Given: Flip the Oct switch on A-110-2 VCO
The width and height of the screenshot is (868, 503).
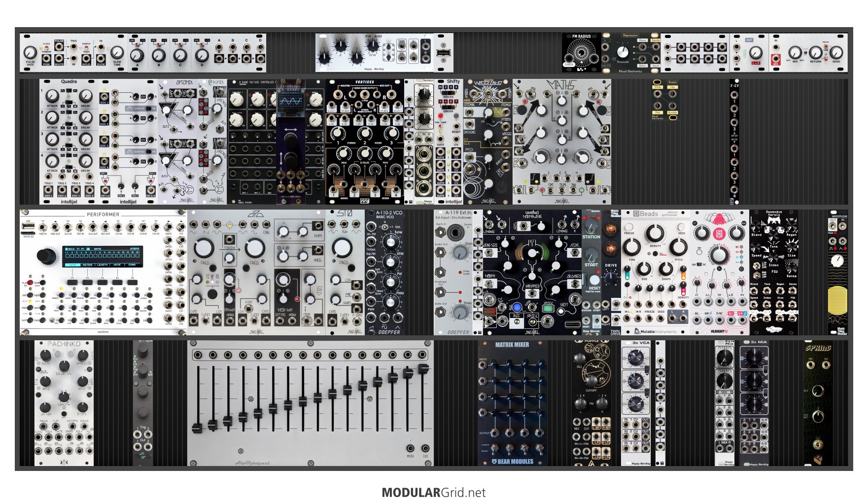Looking at the screenshot, I should point(384,227).
